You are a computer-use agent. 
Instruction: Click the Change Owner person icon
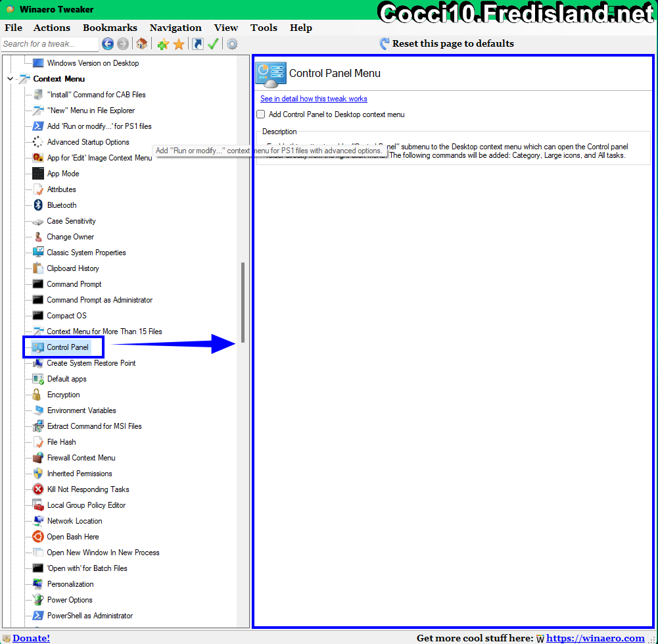[x=38, y=237]
